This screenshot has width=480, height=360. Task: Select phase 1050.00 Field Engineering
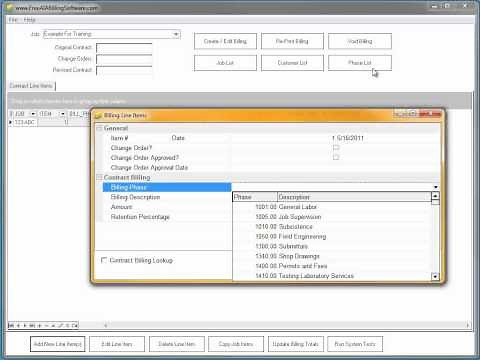(x=332, y=237)
